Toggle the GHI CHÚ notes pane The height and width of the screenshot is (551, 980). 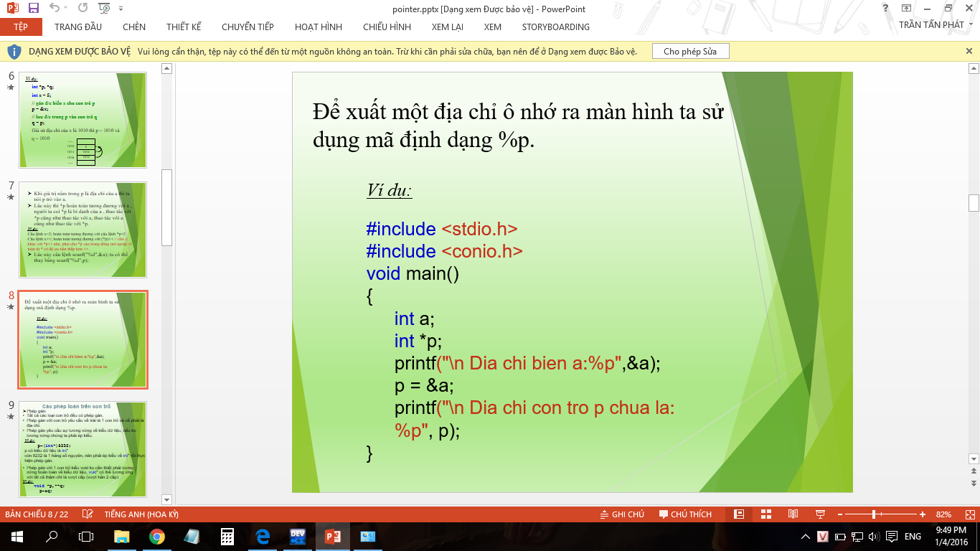[x=622, y=514]
